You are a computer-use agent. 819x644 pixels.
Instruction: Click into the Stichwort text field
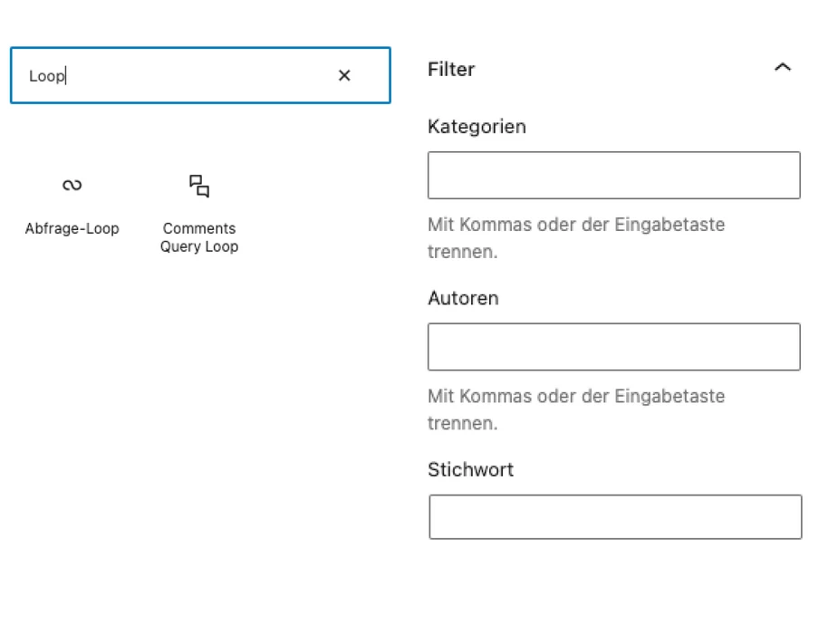coord(614,517)
